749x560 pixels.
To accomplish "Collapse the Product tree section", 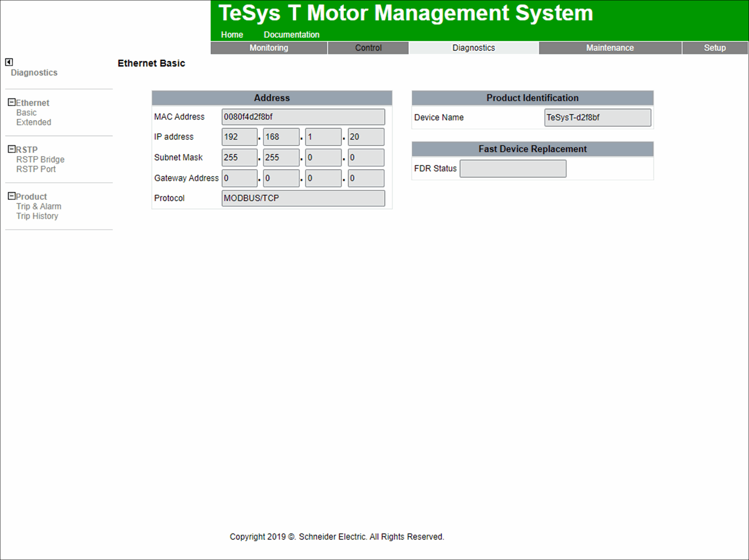I will 12,196.
